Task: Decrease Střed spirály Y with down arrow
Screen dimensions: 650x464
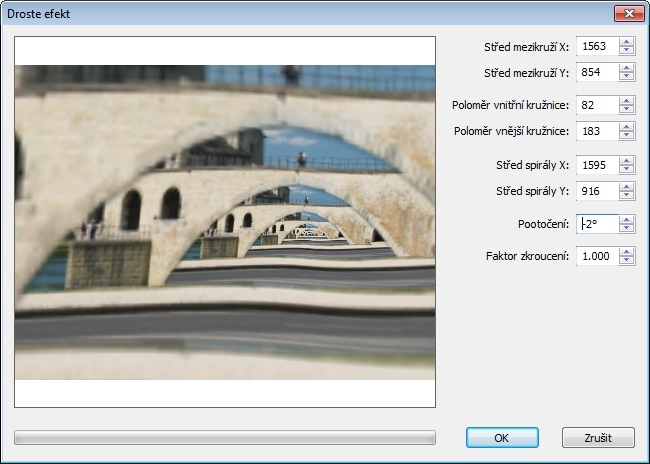Action: 627,196
